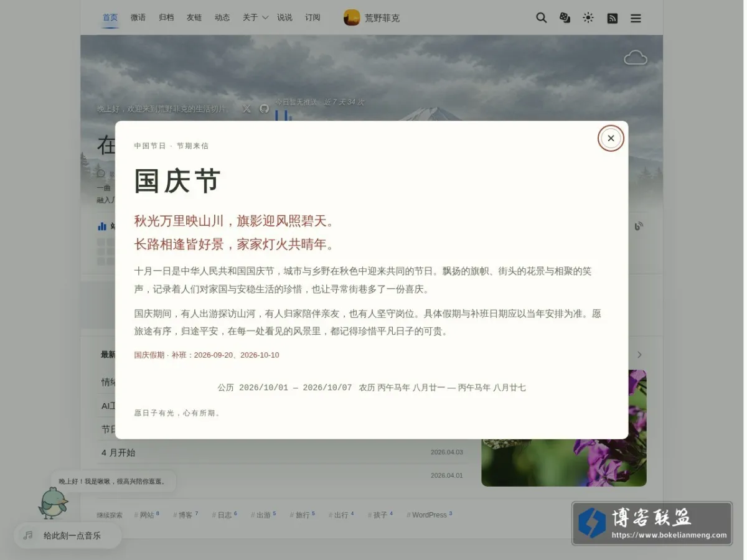Image resolution: width=747 pixels, height=560 pixels.
Task: Open the 归档 nav item
Action: pyautogui.click(x=166, y=17)
